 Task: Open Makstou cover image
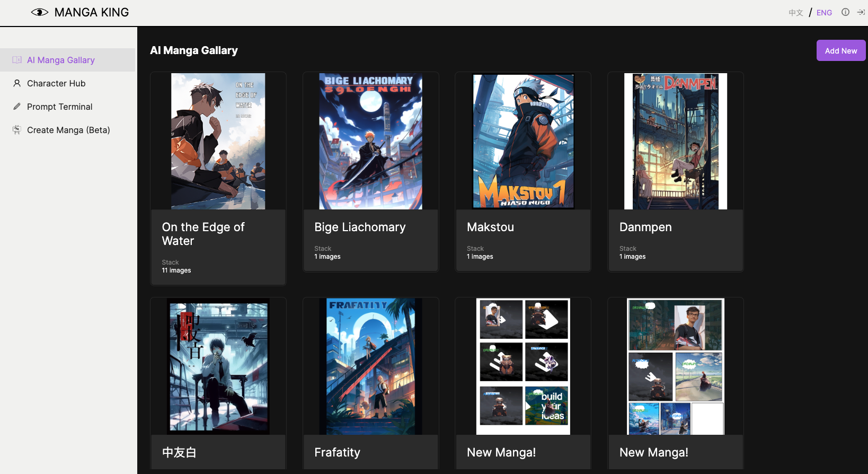pos(524,141)
